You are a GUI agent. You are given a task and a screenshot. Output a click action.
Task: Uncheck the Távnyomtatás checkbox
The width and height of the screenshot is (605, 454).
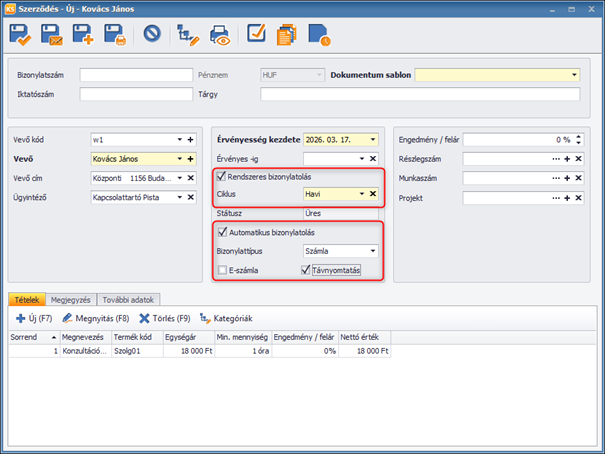click(x=306, y=270)
